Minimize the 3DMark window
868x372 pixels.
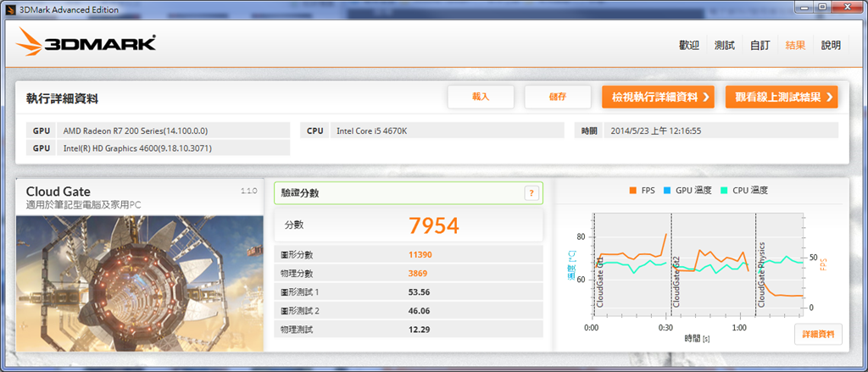pyautogui.click(x=803, y=7)
